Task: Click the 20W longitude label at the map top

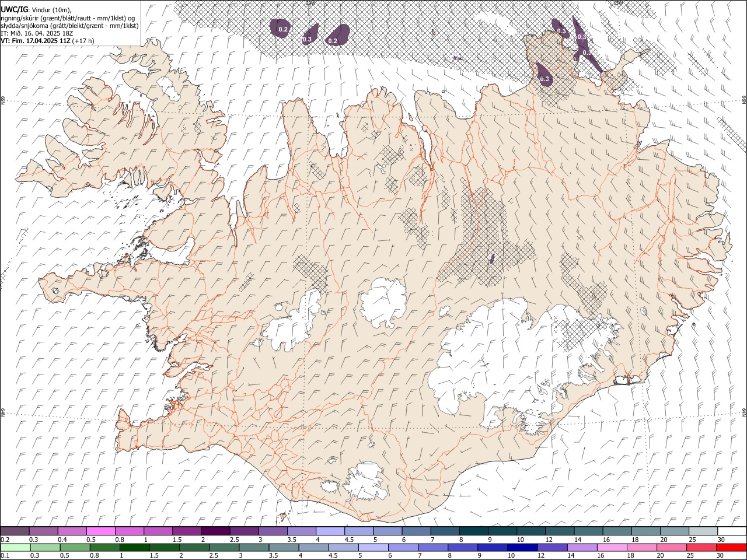Action: click(x=310, y=2)
